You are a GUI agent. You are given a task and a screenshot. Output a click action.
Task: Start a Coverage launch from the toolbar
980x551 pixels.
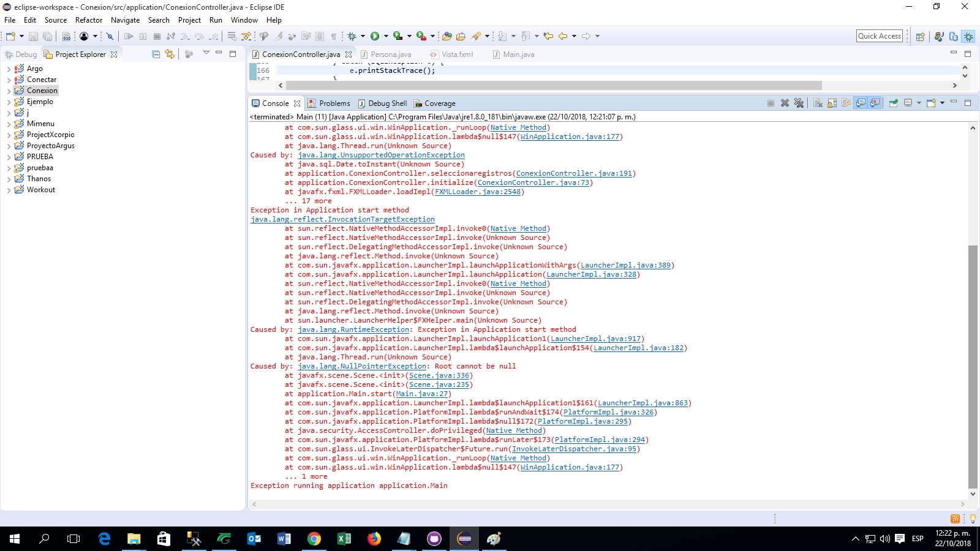point(397,36)
